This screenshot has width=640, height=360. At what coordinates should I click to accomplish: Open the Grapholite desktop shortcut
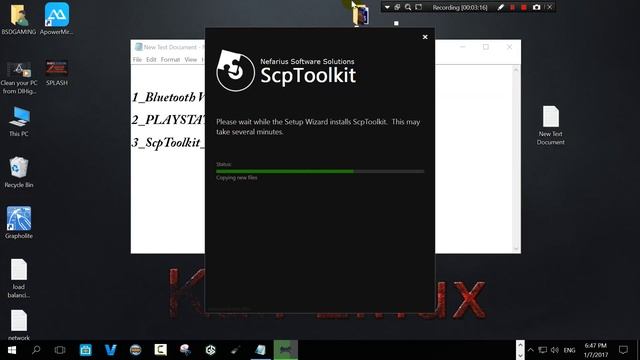[x=19, y=223]
